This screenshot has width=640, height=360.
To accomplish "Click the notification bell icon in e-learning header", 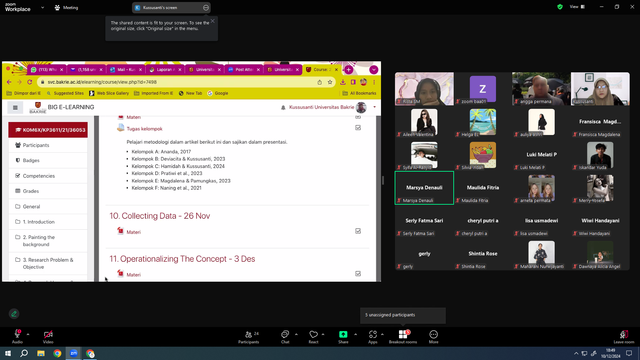I will [x=283, y=108].
